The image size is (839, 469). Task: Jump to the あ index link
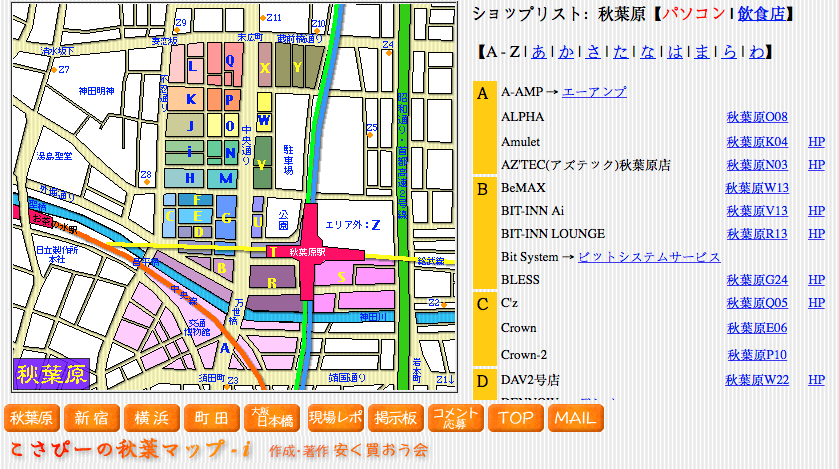tap(539, 51)
